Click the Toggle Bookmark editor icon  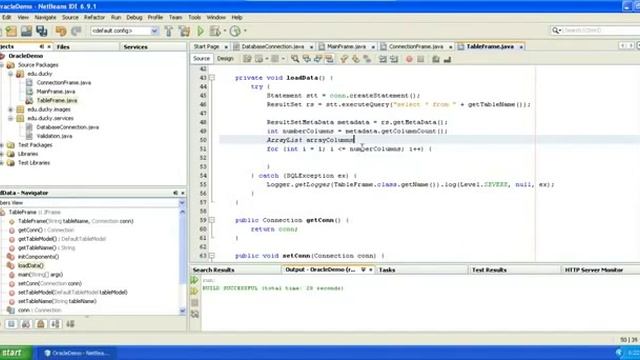point(367,59)
